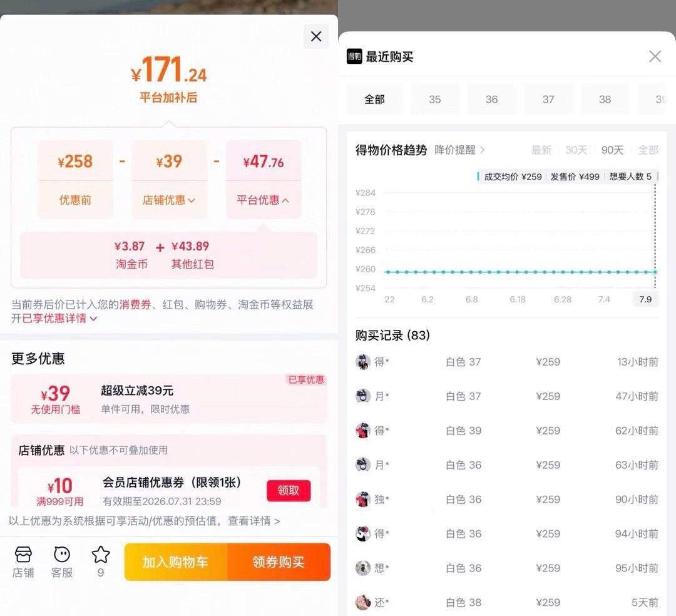Show 90天 price trend
Image resolution: width=676 pixels, height=616 pixels.
[x=612, y=150]
